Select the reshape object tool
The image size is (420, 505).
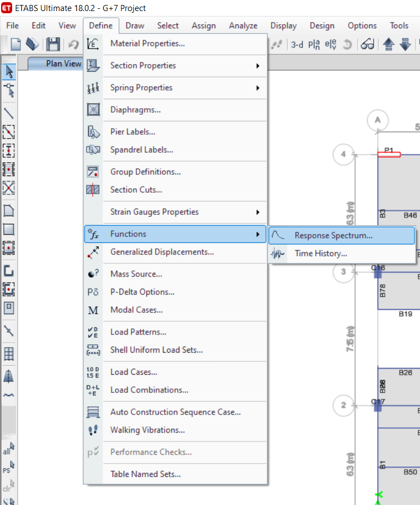pos(9,91)
